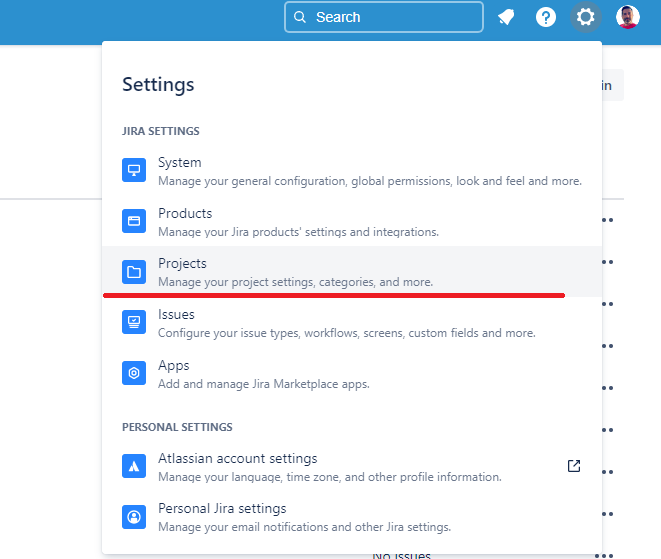Click 'Manage your general configuration' description
This screenshot has width=661, height=559.
pos(370,181)
